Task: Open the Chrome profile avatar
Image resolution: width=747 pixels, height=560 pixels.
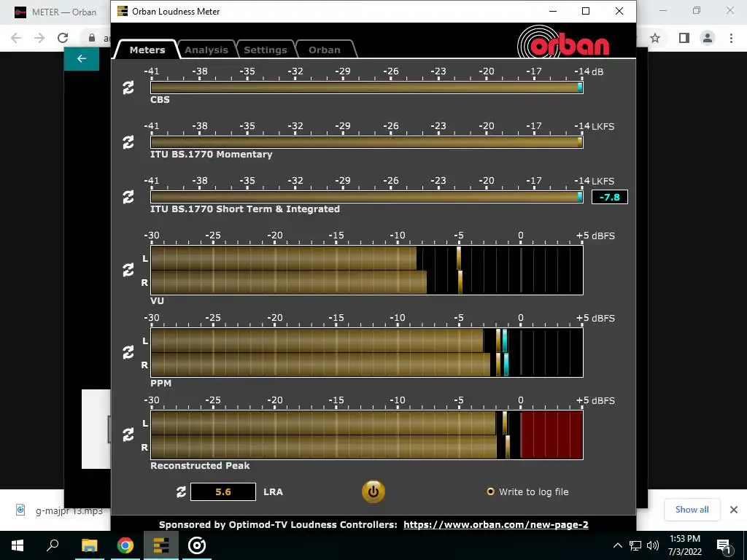Action: click(708, 38)
